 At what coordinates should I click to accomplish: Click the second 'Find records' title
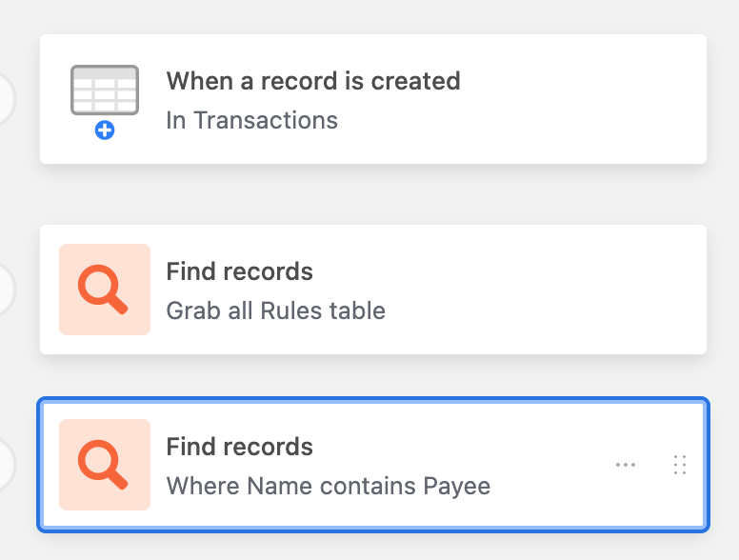(x=239, y=447)
